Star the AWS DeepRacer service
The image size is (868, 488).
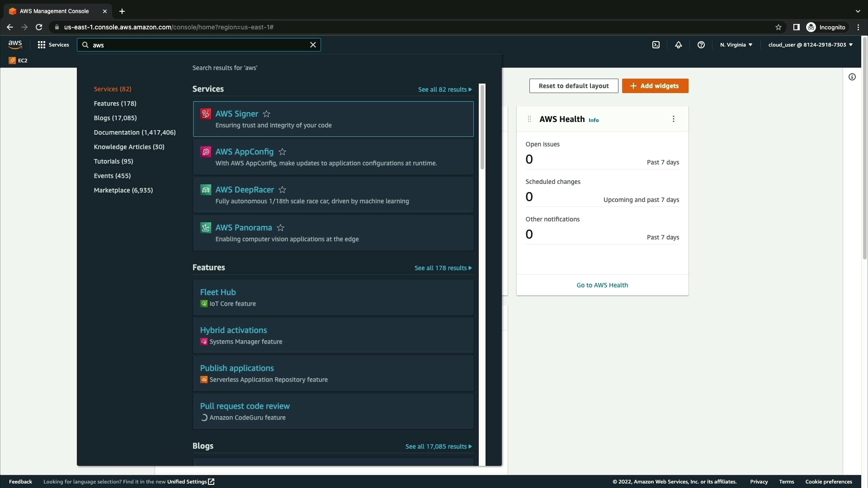283,190
